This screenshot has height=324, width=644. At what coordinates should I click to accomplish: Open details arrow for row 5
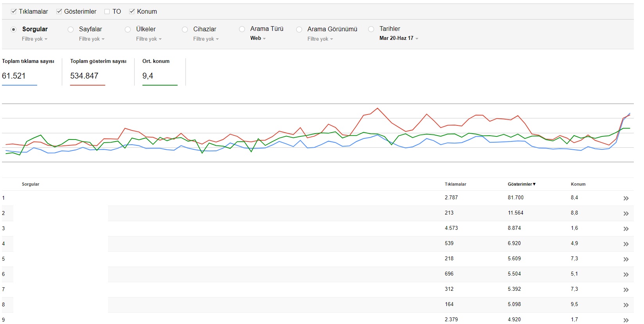(x=626, y=260)
